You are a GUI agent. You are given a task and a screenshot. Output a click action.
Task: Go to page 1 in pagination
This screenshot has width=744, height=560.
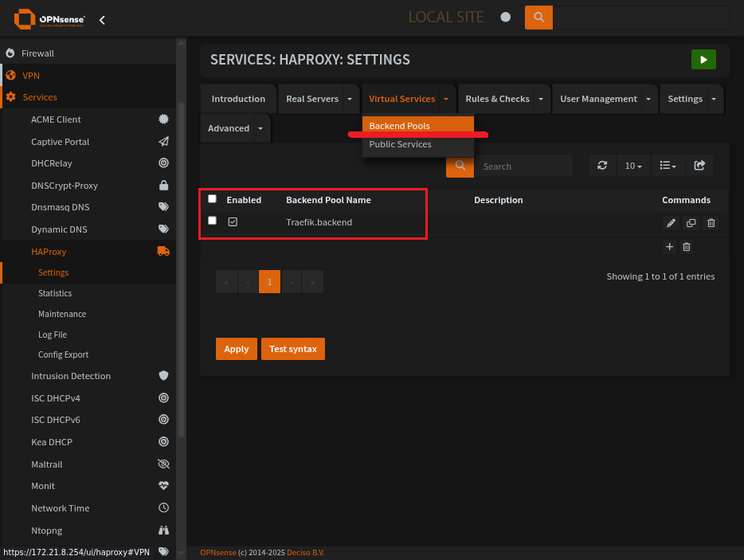pyautogui.click(x=269, y=282)
